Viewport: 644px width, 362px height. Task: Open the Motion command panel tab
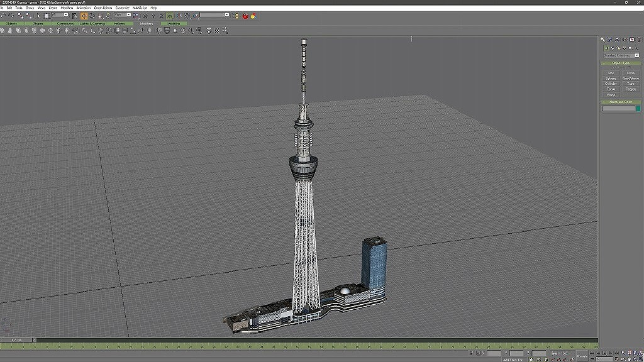(x=625, y=40)
